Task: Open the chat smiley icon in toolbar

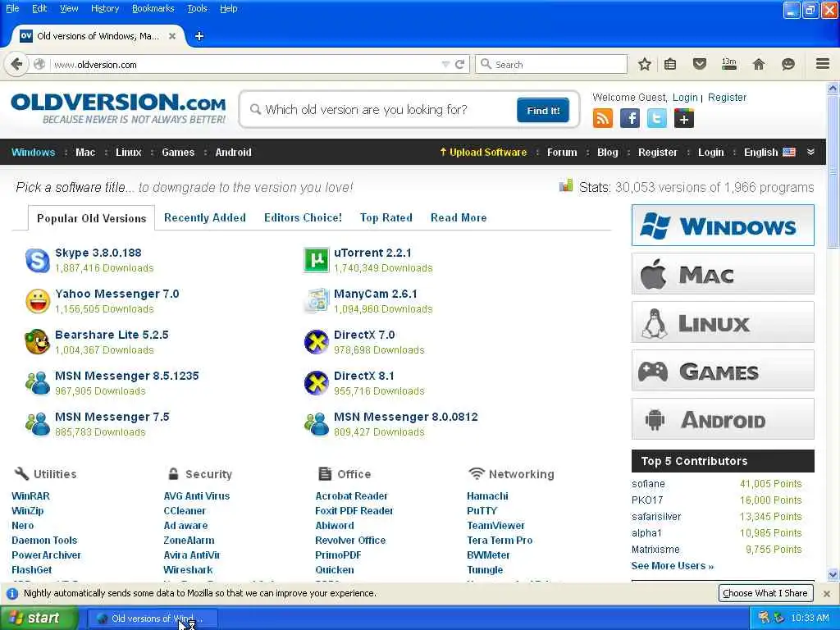Action: 787,64
